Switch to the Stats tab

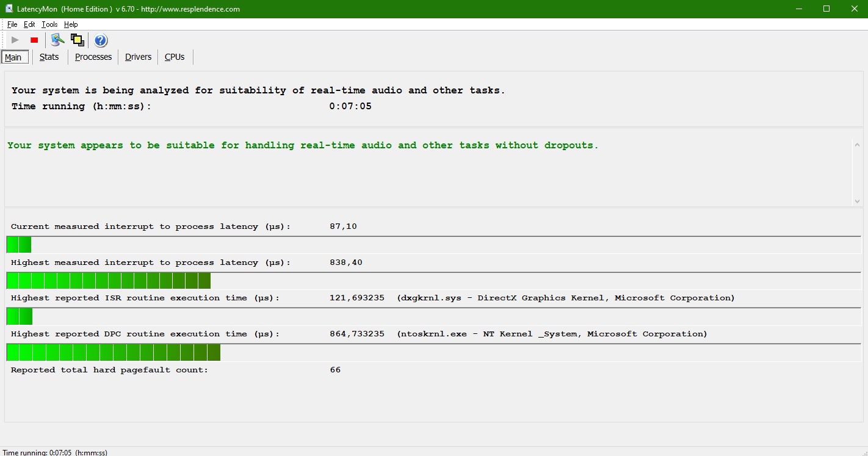[x=49, y=57]
